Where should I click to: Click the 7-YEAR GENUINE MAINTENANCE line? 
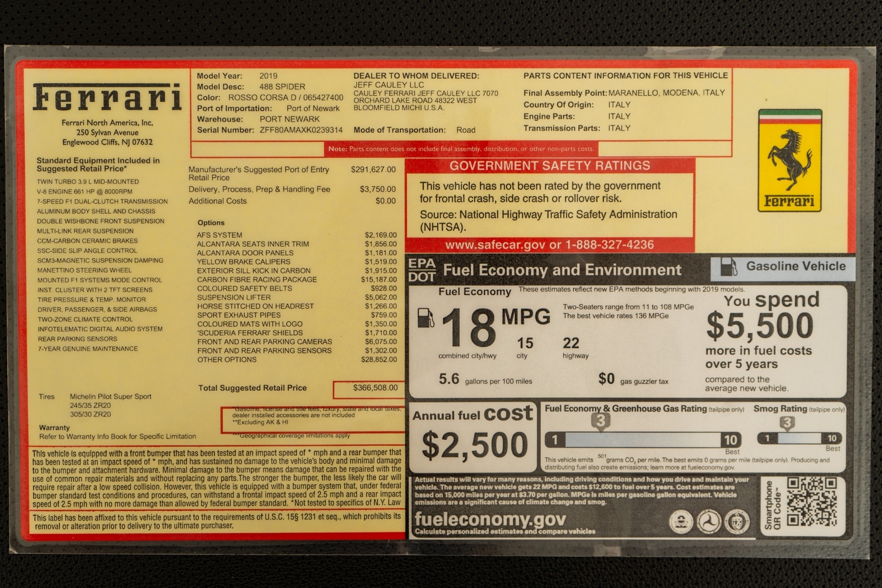coord(87,349)
